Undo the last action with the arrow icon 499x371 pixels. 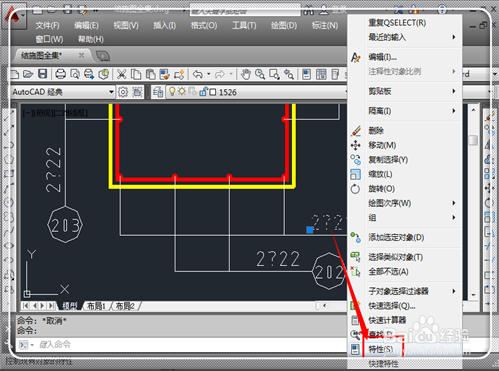point(198,74)
